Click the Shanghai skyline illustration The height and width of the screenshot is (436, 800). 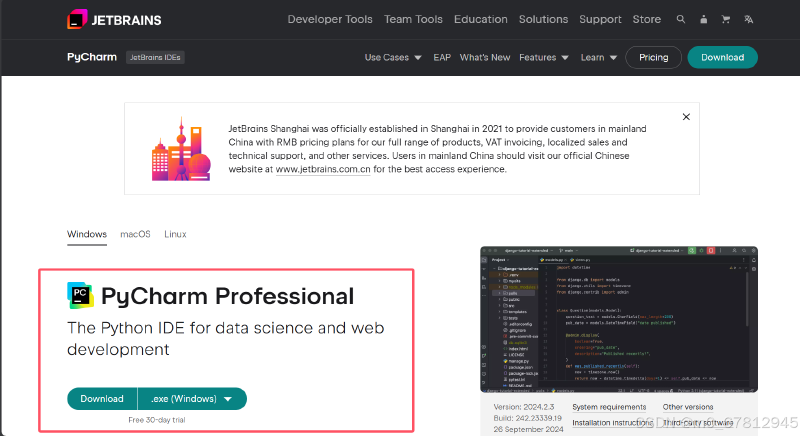(x=181, y=149)
